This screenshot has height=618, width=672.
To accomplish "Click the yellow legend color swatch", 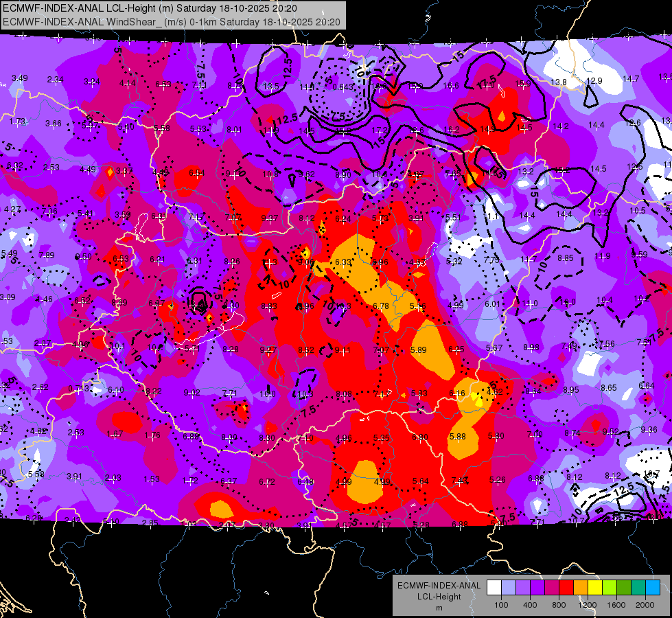I will [x=595, y=588].
